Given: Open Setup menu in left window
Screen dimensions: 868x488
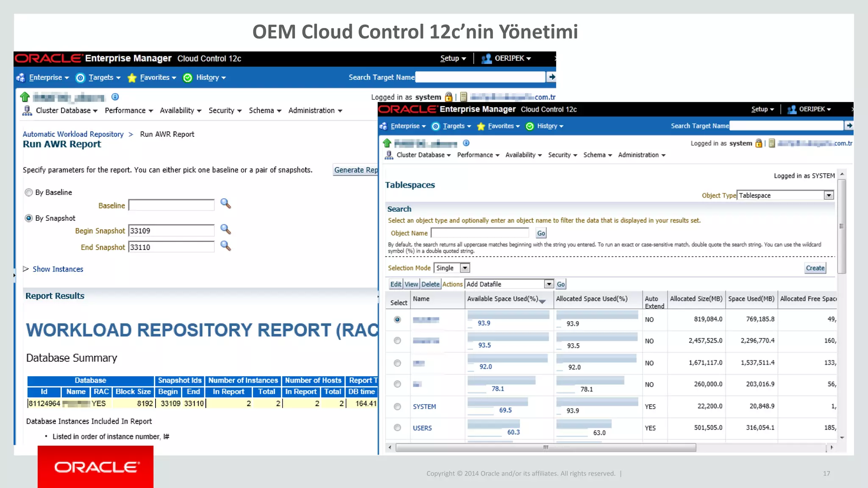Looking at the screenshot, I should [x=453, y=58].
